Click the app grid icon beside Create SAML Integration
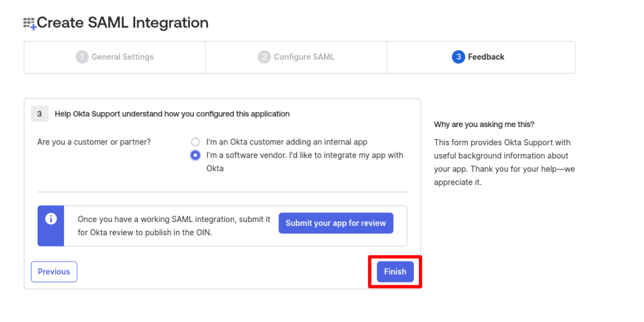 pos(30,23)
